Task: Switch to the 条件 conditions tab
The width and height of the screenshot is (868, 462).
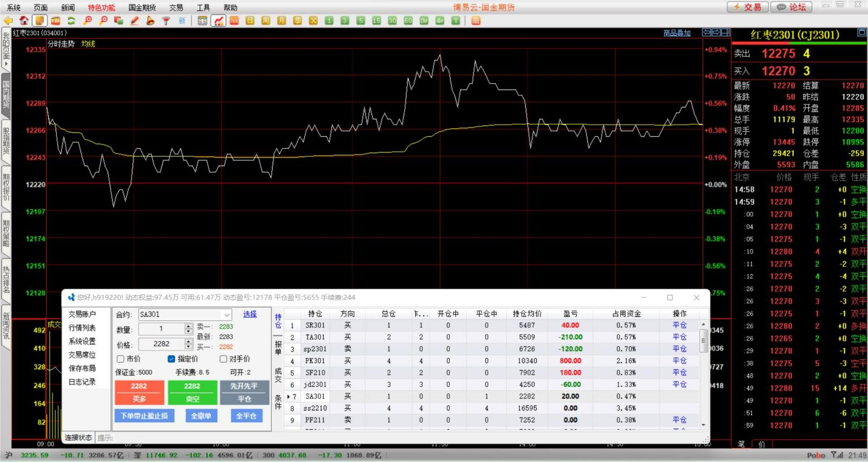Action: 278,402
